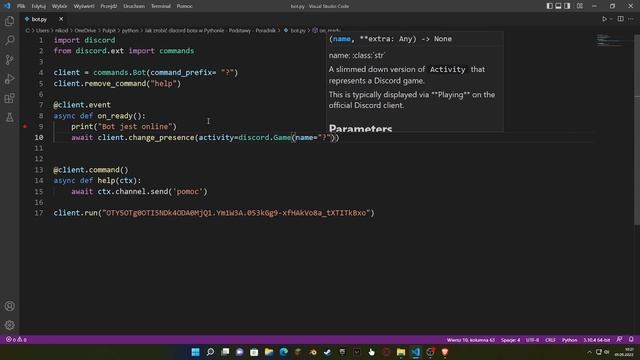Change end of line sequence CRLF

(x=550, y=340)
